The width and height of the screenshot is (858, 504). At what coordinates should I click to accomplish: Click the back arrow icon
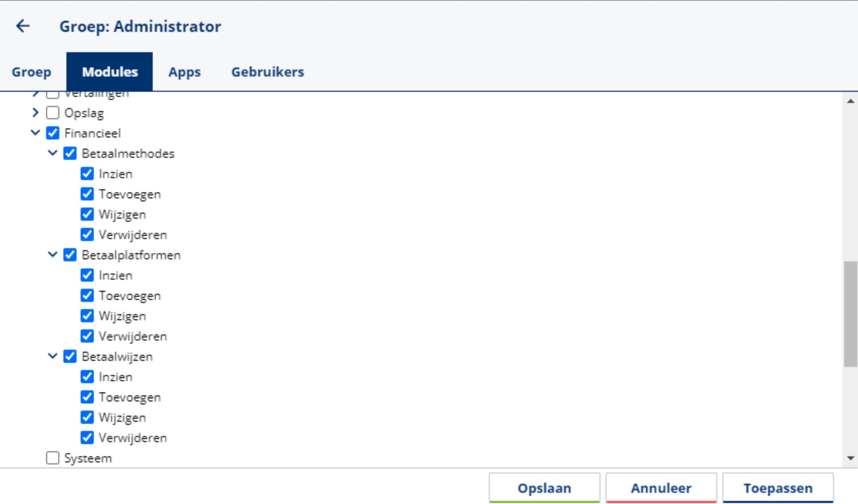coord(23,26)
